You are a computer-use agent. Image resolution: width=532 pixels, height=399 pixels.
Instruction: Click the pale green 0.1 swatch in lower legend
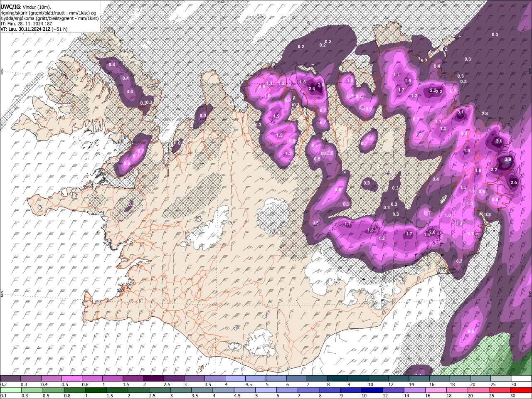[x=11, y=390]
